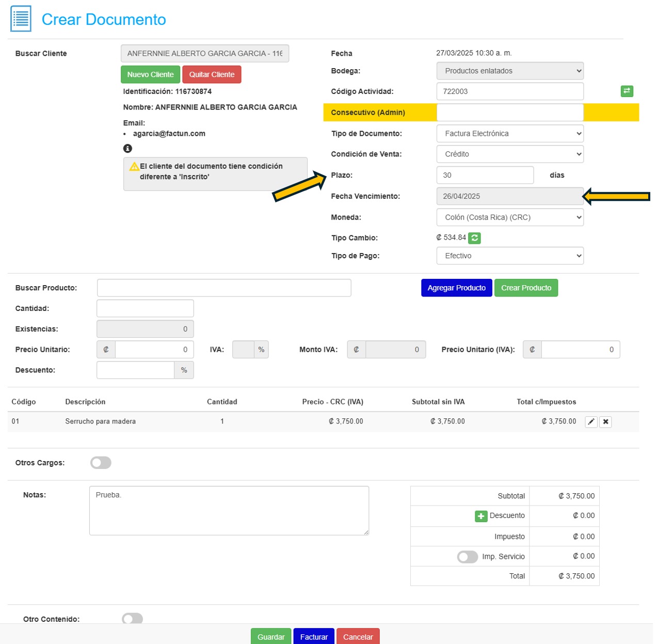The height and width of the screenshot is (644, 657).
Task: Click the Fecha Vencimiento date field
Action: (x=510, y=196)
